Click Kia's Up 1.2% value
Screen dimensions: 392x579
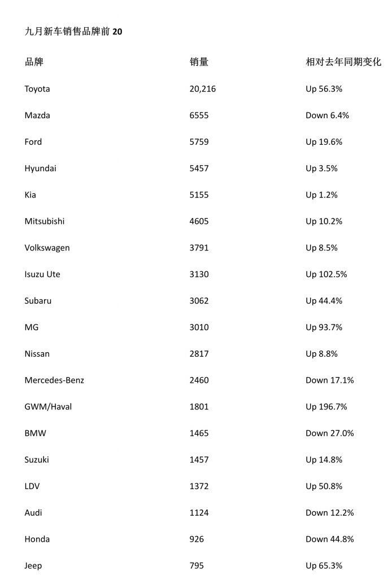[321, 195]
